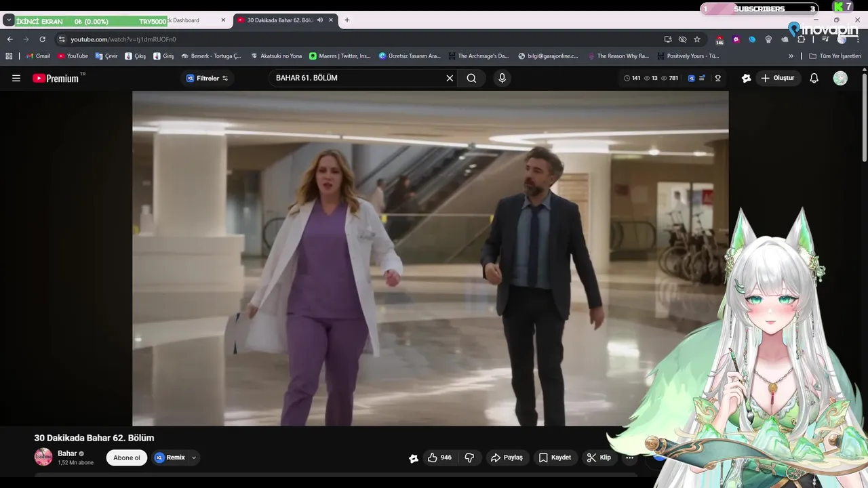Install app icon in address bar

(668, 39)
